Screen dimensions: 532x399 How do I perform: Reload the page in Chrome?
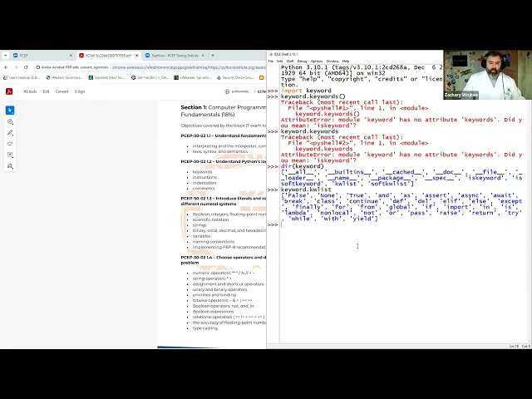point(26,67)
